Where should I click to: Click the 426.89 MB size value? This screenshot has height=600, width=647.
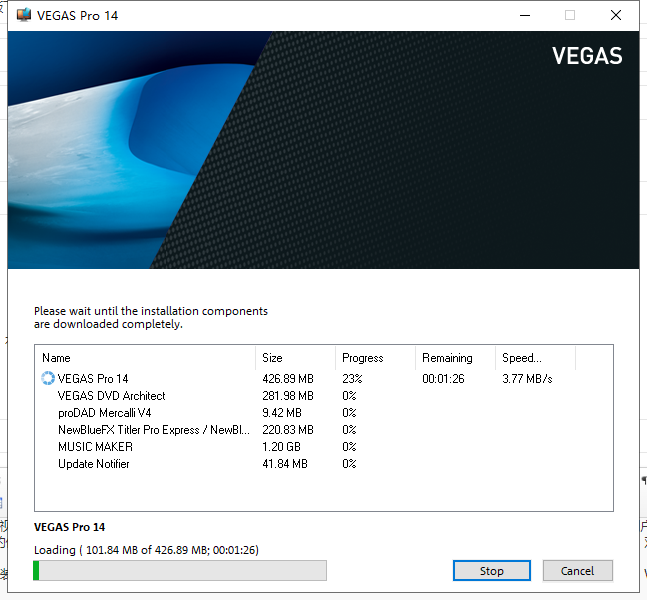288,378
